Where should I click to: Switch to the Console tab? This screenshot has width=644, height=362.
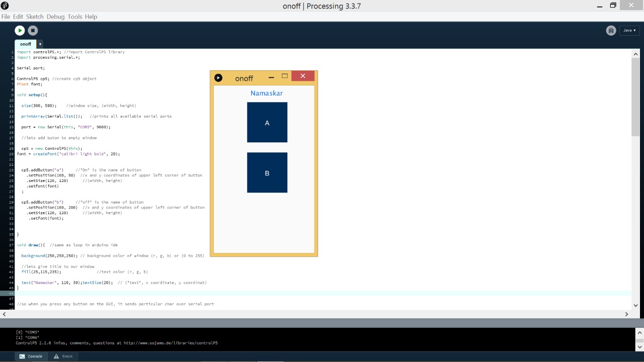pos(31,356)
